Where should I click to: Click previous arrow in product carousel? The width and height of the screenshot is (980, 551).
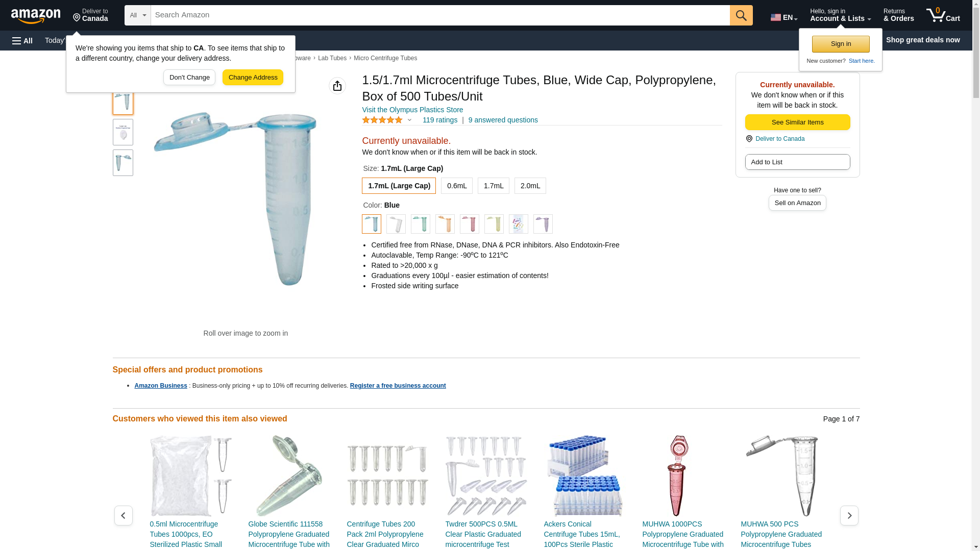coord(124,515)
